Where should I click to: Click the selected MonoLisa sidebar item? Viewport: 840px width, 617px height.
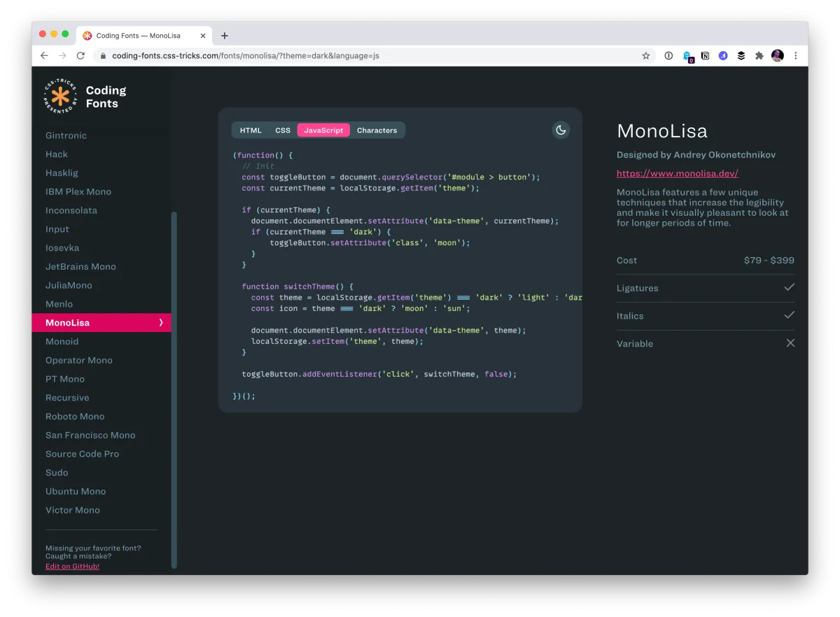[x=101, y=323]
